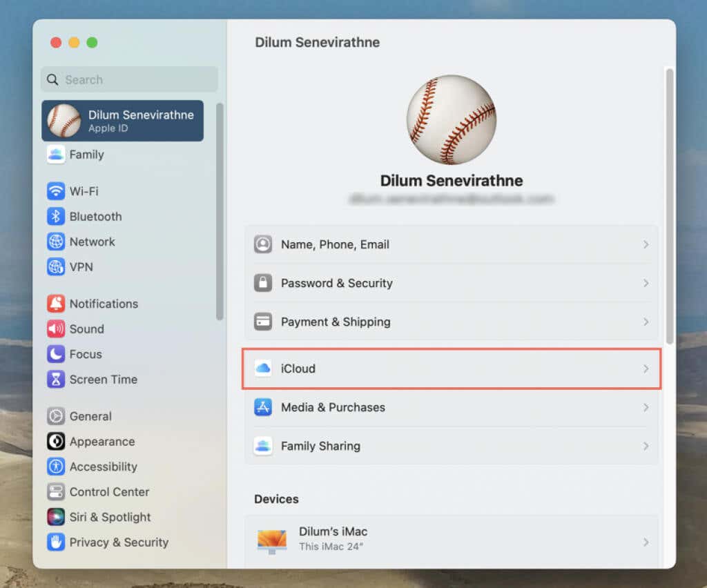707x588 pixels.
Task: Open the Appearance icon
Action: click(x=56, y=442)
